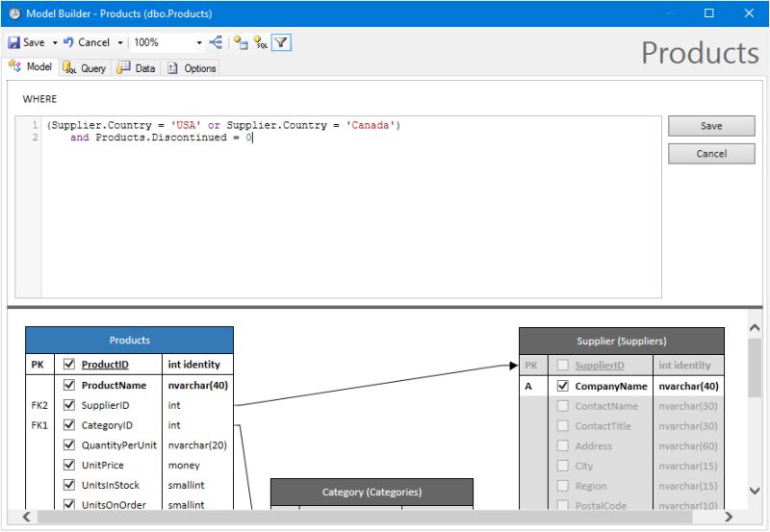Uncheck the QuantityPerUnit checkbox
The image size is (770, 532).
69,444
